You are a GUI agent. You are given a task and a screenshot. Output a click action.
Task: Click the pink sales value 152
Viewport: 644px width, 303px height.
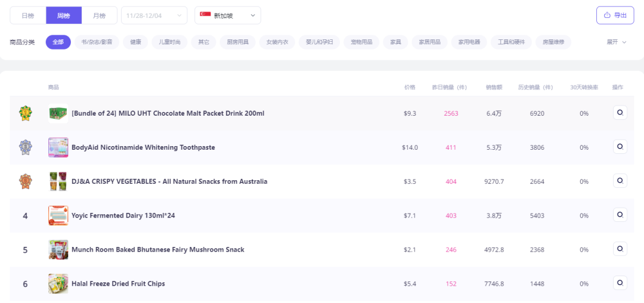pos(451,284)
